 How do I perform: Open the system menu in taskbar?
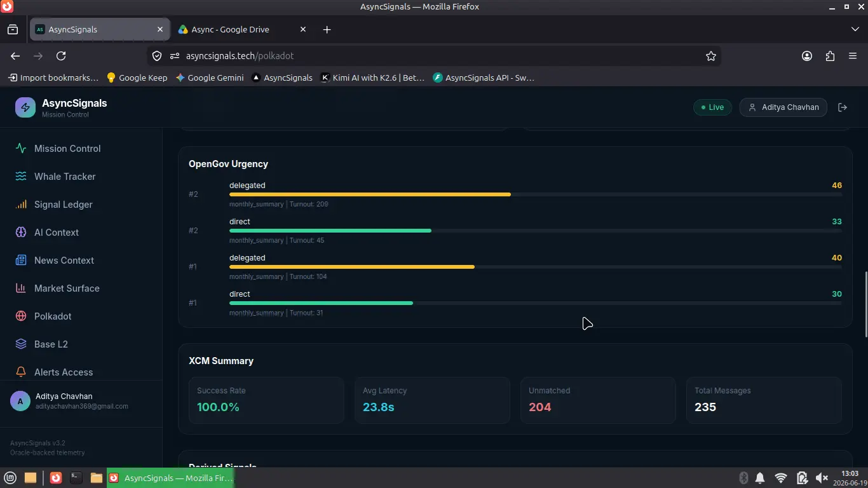pyautogui.click(x=10, y=478)
